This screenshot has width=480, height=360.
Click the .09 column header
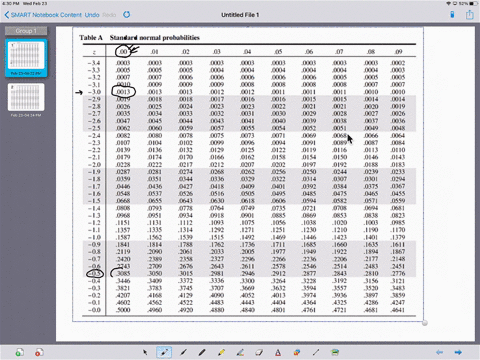click(x=398, y=52)
